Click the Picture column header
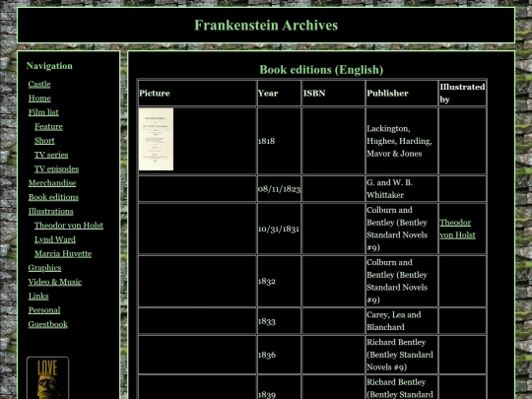Viewport: 532px width, 399px height. click(x=197, y=94)
